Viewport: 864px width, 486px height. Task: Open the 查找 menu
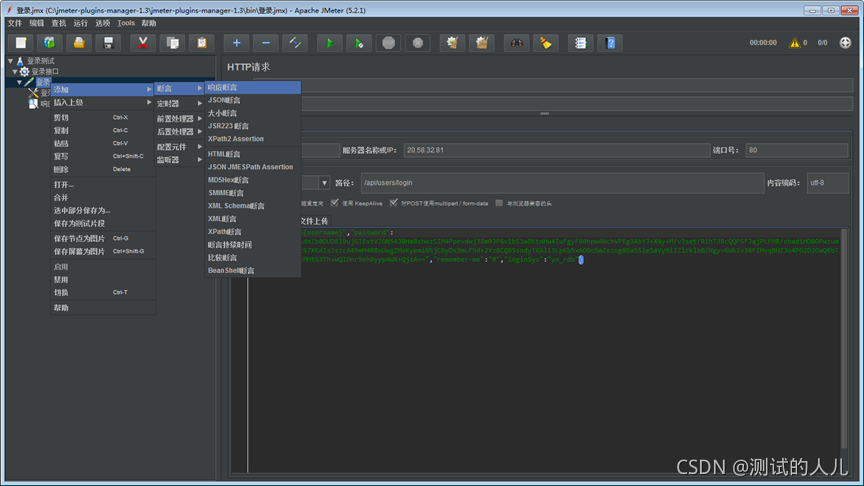58,23
